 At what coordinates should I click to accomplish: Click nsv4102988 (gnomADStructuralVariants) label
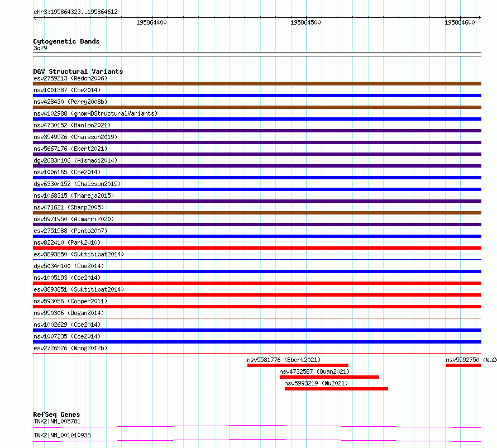pyautogui.click(x=95, y=113)
